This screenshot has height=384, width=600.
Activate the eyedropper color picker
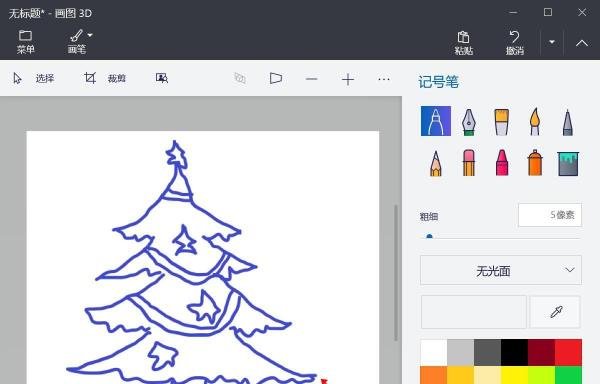pyautogui.click(x=556, y=312)
